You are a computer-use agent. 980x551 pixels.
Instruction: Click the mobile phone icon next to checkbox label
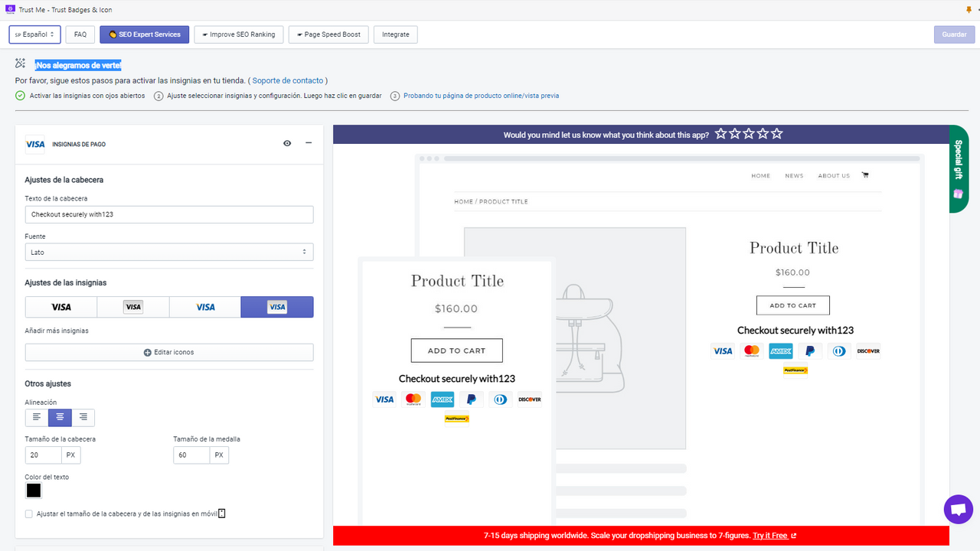click(x=222, y=514)
